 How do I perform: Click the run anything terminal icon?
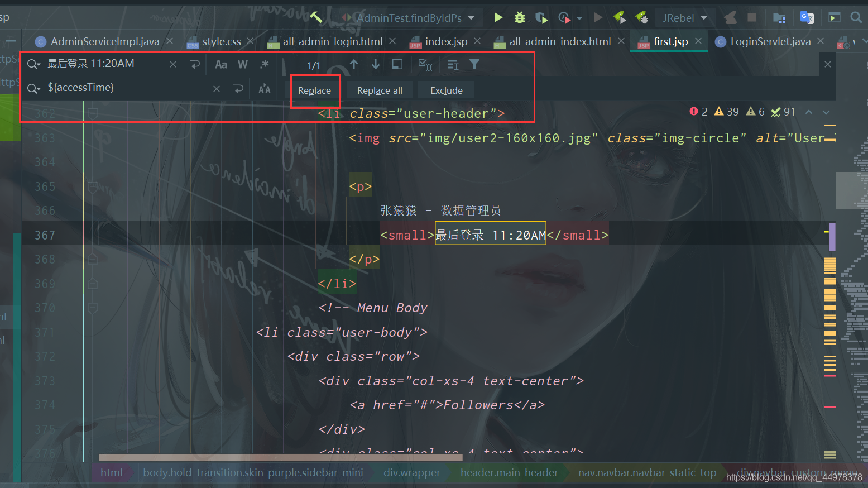coord(834,18)
